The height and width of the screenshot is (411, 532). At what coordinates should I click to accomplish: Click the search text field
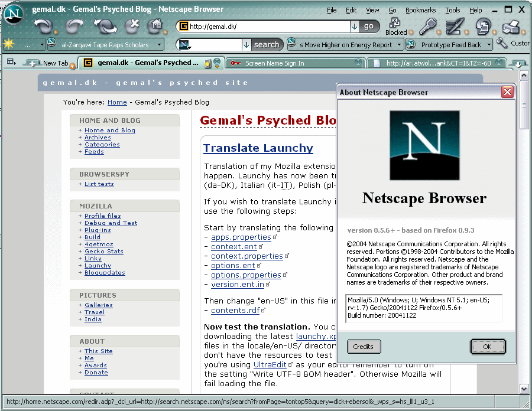[x=216, y=45]
